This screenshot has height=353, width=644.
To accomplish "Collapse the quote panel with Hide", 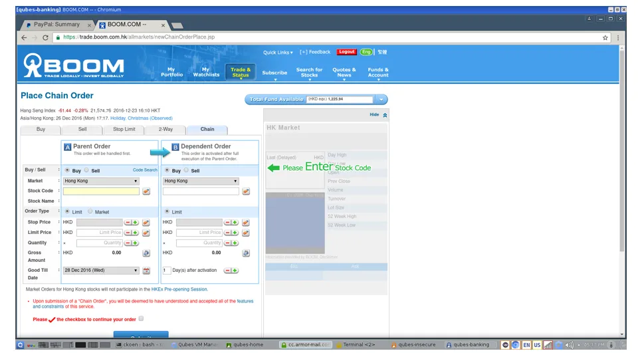I will click(x=378, y=114).
